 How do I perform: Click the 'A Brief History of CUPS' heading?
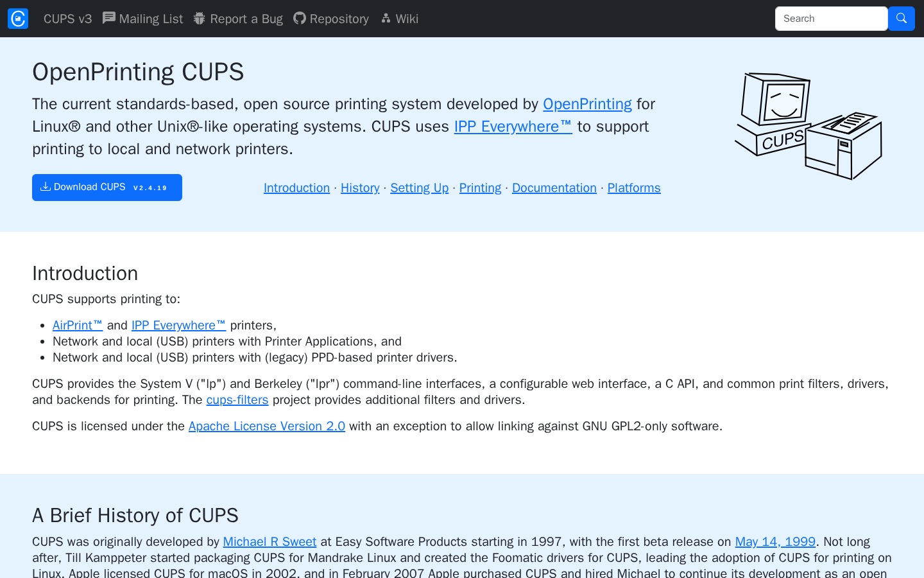[135, 515]
